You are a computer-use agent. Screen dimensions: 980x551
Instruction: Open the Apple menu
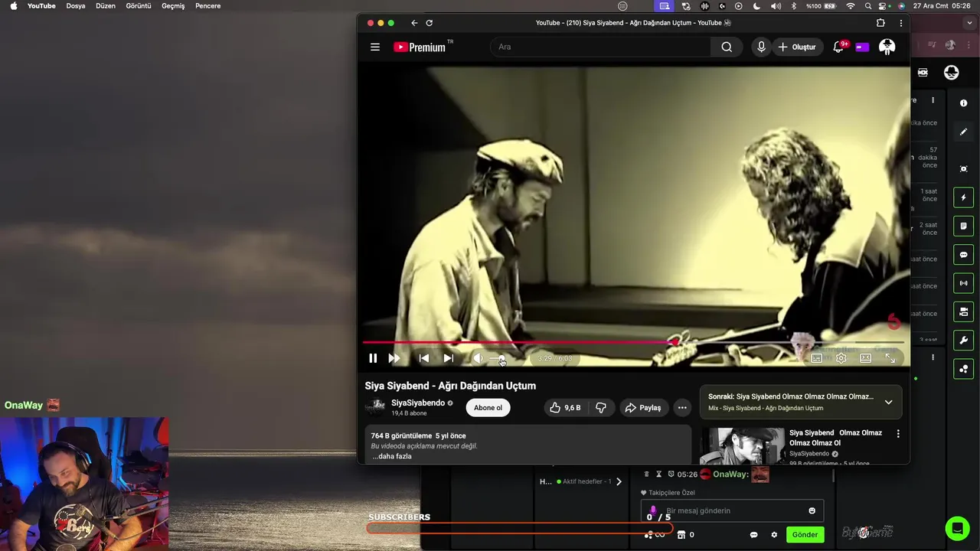click(x=13, y=5)
